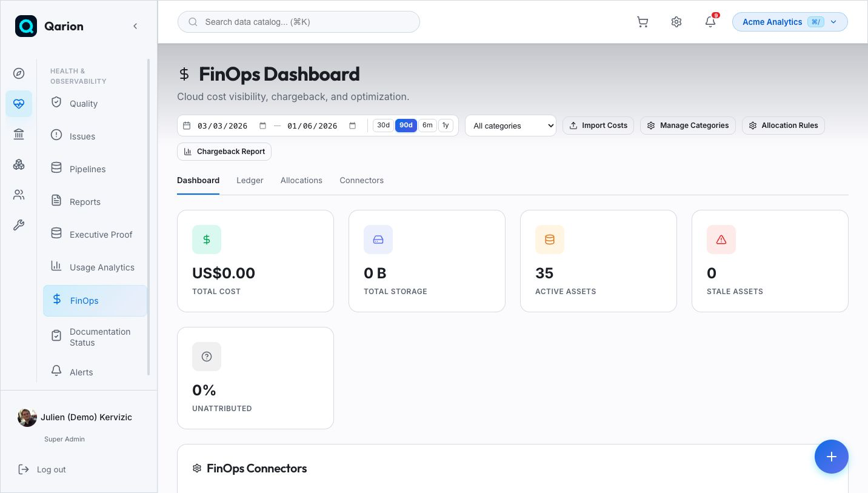Select the 1y range preset
Image resolution: width=868 pixels, height=493 pixels.
(x=446, y=126)
